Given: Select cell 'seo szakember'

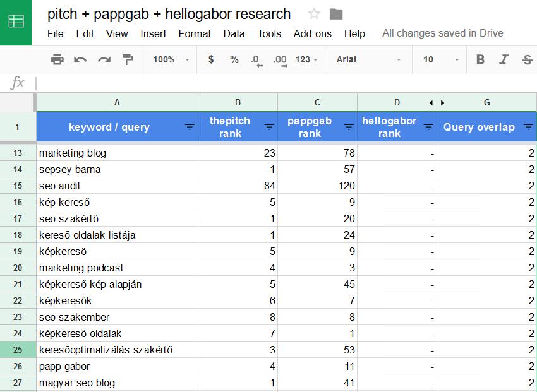Looking at the screenshot, I should [117, 317].
